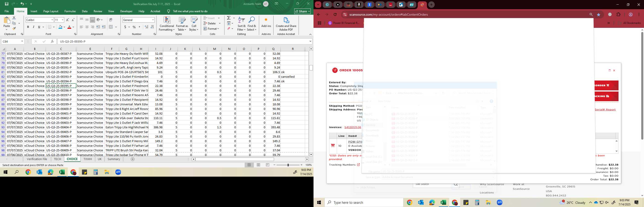Open the Conditional Formatting dropdown
Screen dimensions: 644x207
tap(167, 24)
